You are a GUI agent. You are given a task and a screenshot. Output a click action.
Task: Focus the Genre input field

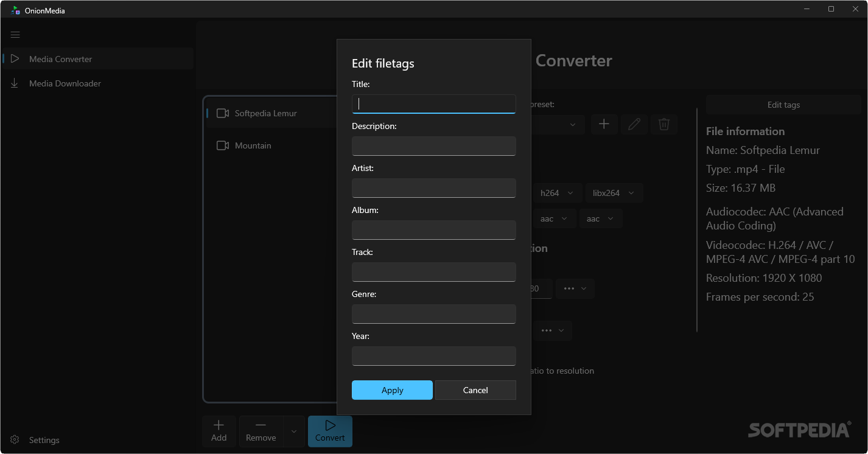pos(434,314)
